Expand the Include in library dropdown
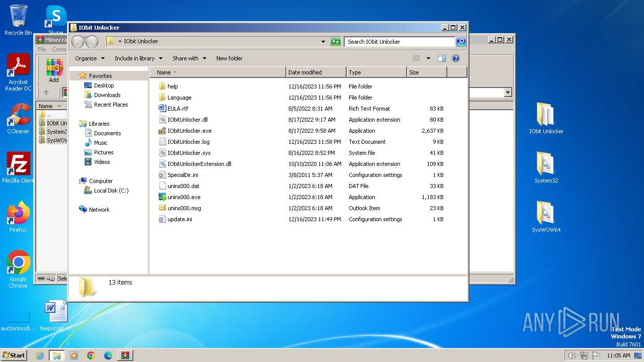644x362 pixels. 138,58
